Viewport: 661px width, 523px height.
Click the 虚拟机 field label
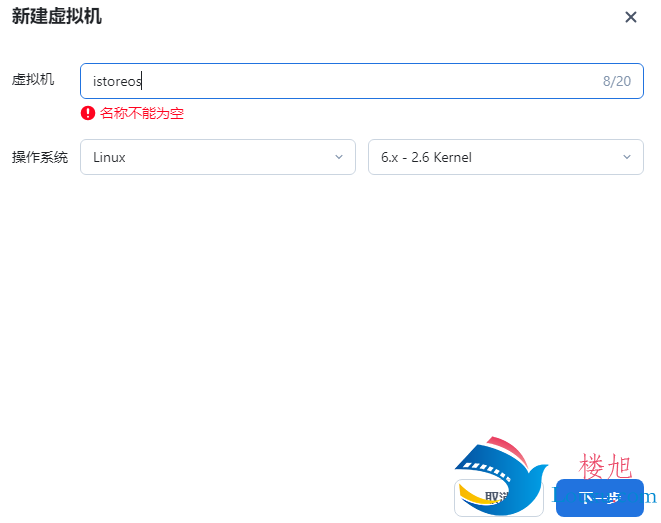[x=33, y=79]
